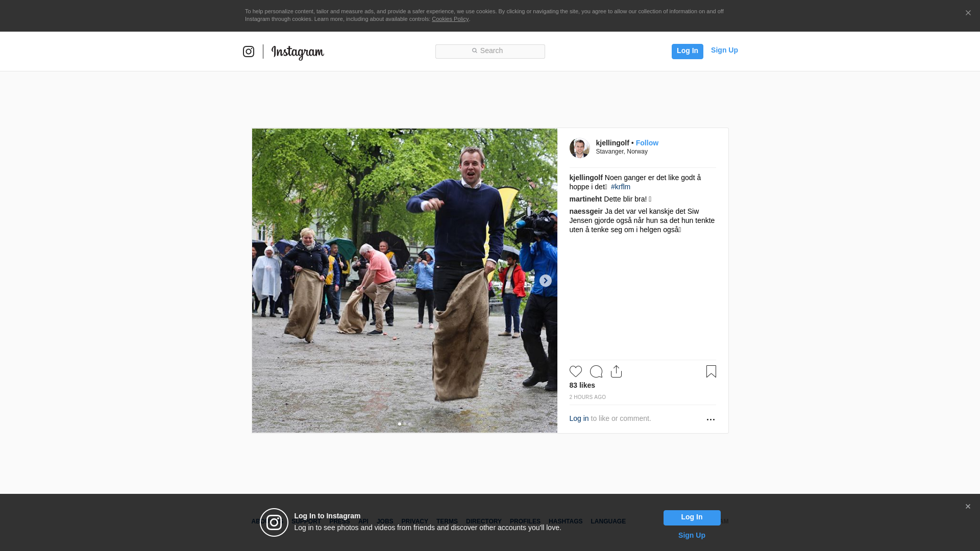Screen dimensions: 980x551
Task: Advance to next photo with chevron arrow
Action: coord(545,281)
